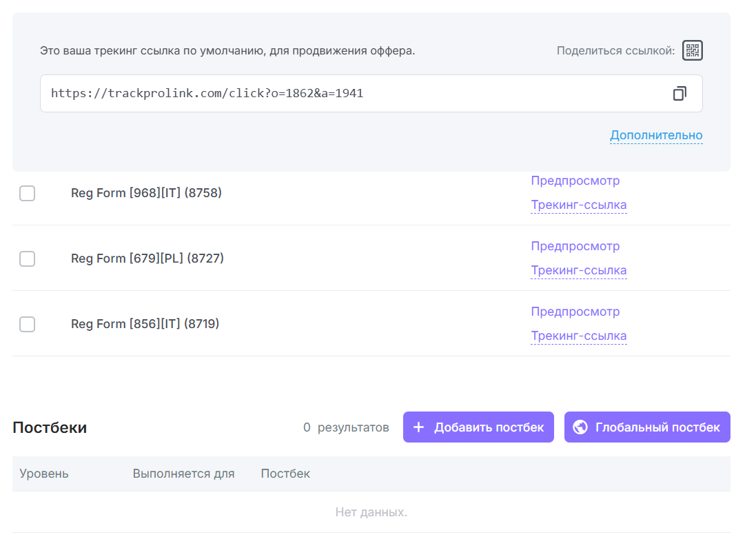
Task: Open the Глобальный постбек button
Action: click(646, 427)
